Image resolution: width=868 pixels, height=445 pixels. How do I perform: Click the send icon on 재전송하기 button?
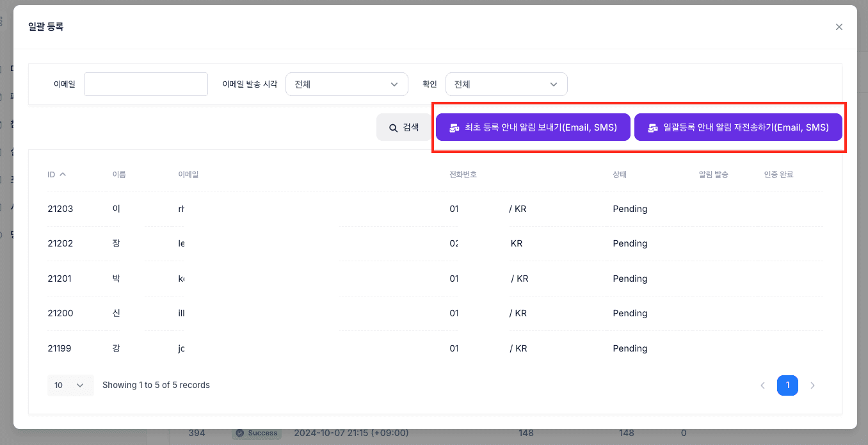(653, 128)
